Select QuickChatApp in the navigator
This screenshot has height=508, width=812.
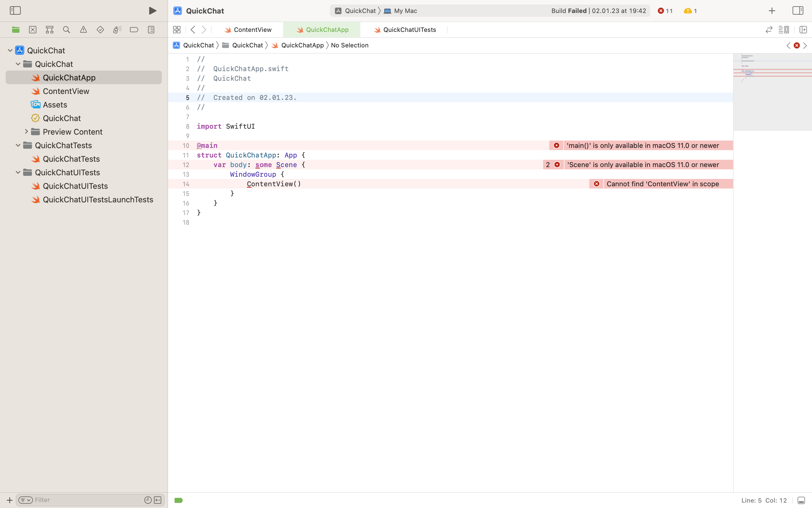(83, 77)
